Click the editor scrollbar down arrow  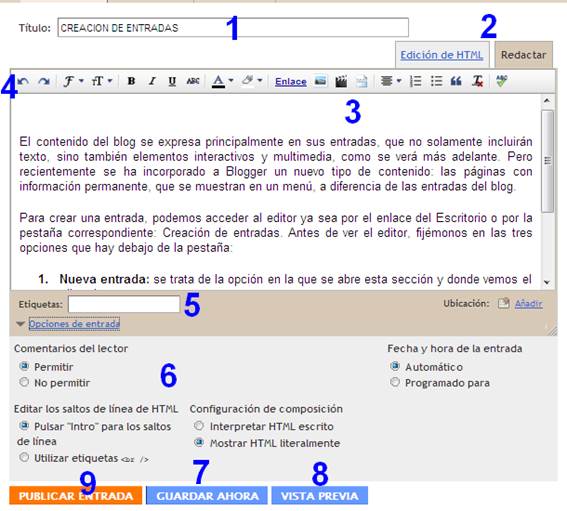click(x=547, y=282)
